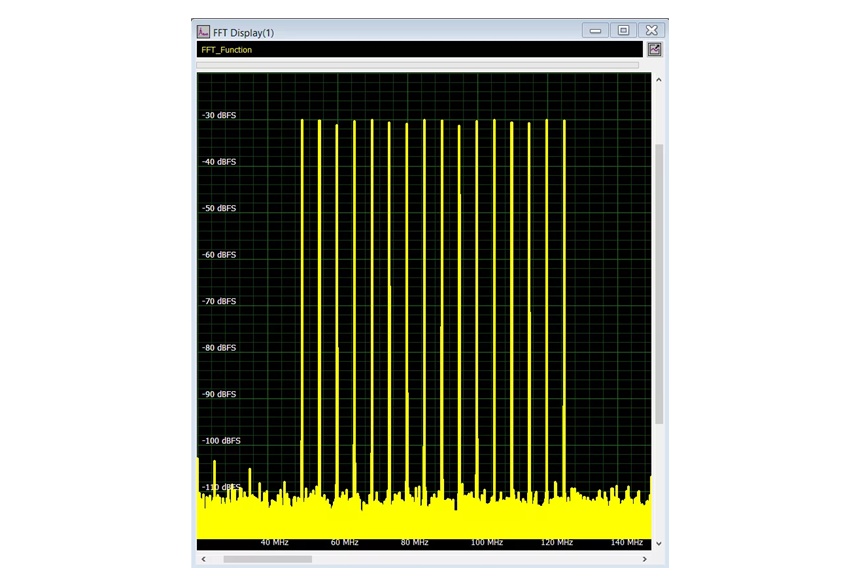This screenshot has width=852, height=584.
Task: Click the vertical scrollbar down arrow
Action: point(658,543)
